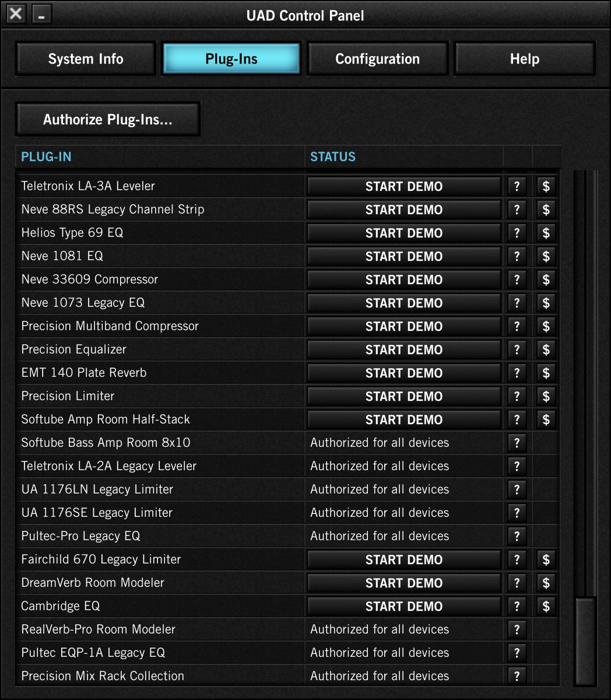
Task: Start demo for Neve 88RS Legacy Channel Strip
Action: coord(403,209)
